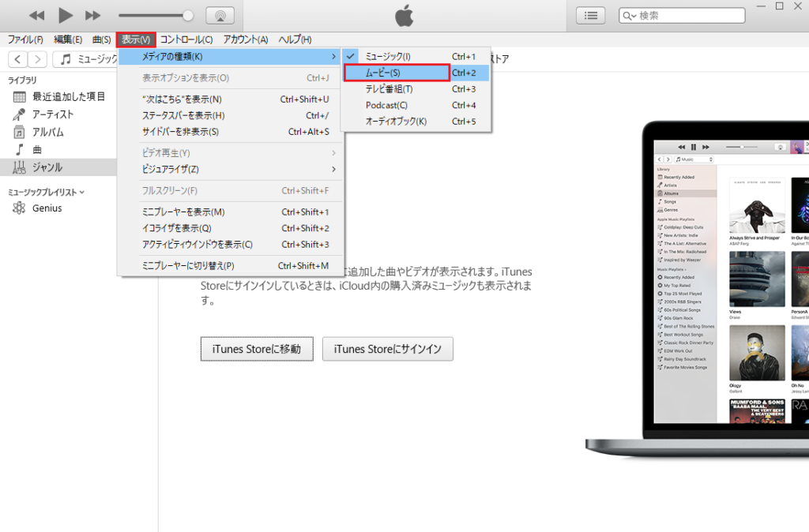This screenshot has width=809, height=532.
Task: Click the album icon beside アルバム
Action: click(19, 132)
